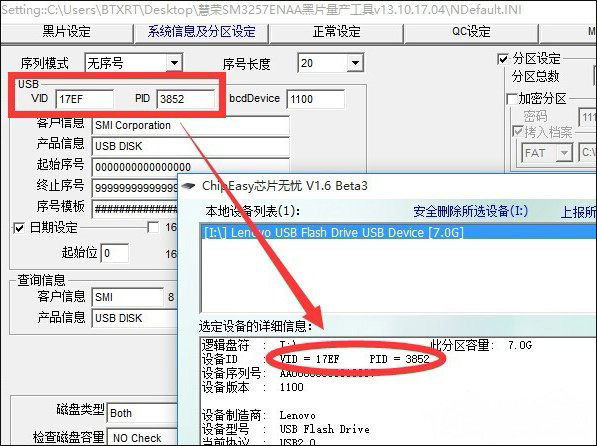
Task: Toggle the 拷入档案 checkbox
Action: pyautogui.click(x=517, y=132)
